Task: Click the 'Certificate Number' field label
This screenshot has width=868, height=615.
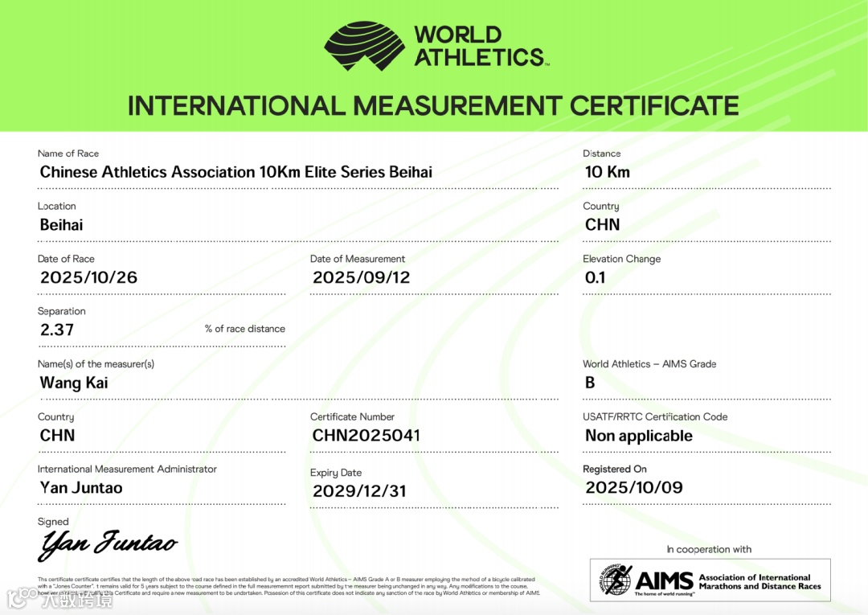Action: coord(352,416)
